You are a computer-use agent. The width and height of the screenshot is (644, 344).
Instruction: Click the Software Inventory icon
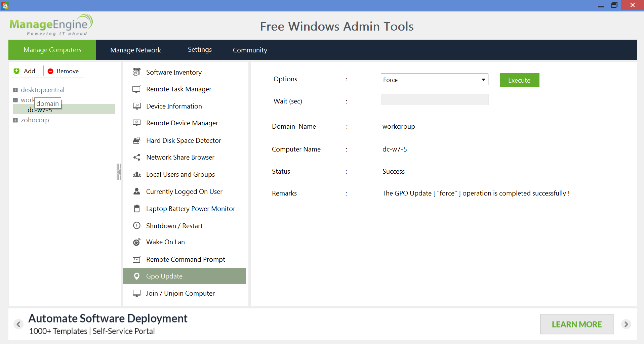136,72
